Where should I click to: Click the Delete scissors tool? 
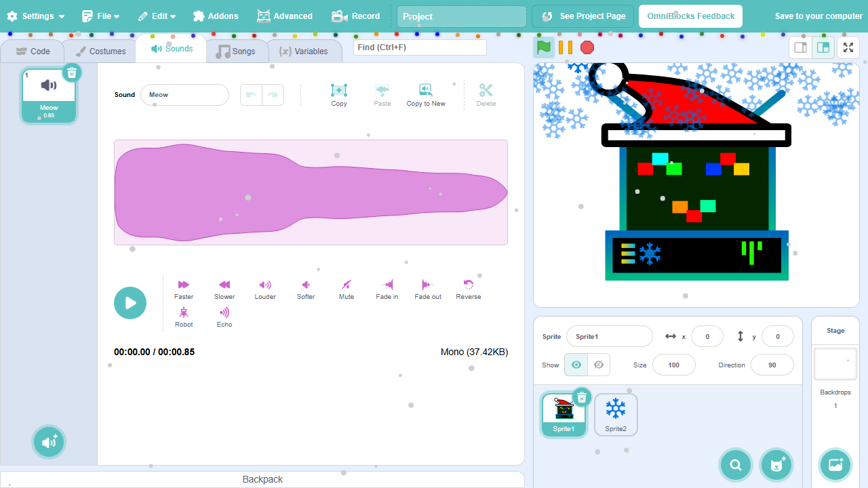tap(486, 95)
